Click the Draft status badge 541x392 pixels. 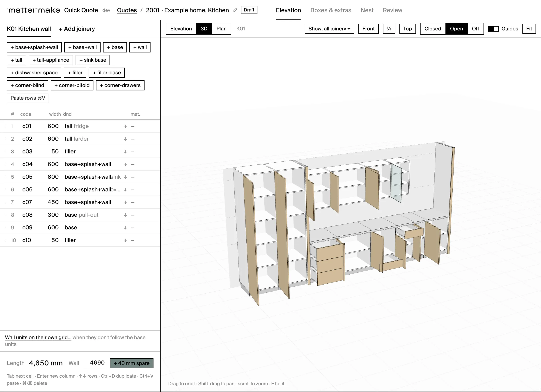pos(249,10)
